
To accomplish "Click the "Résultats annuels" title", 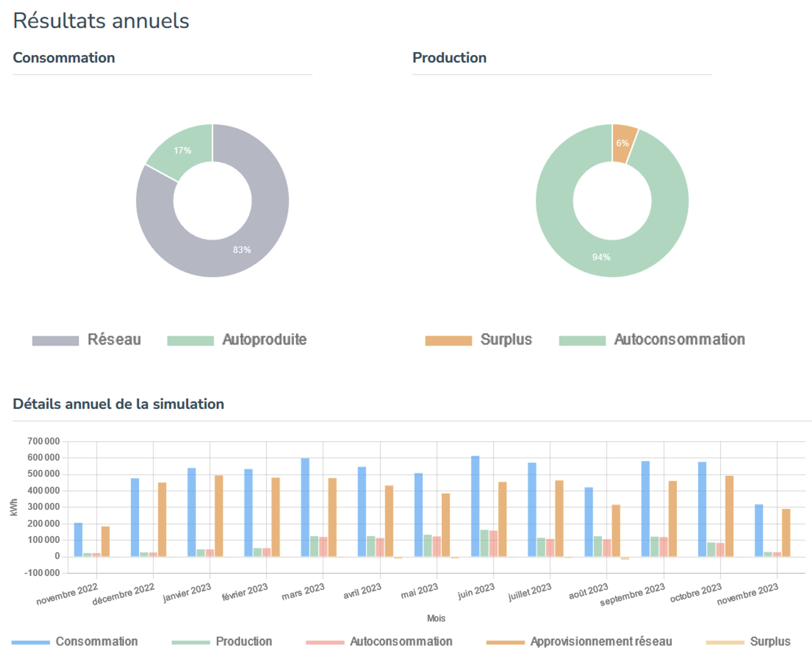I will coord(101,21).
